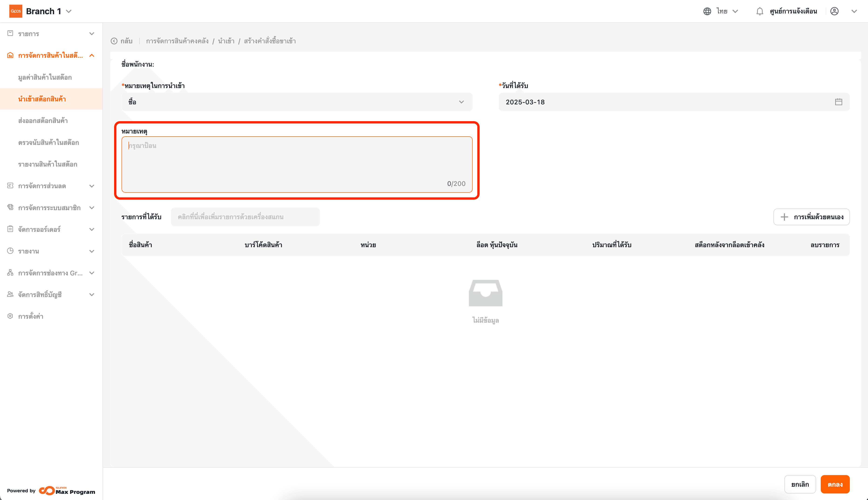The width and height of the screenshot is (868, 500).
Task: Click the globe language icon
Action: tap(707, 11)
